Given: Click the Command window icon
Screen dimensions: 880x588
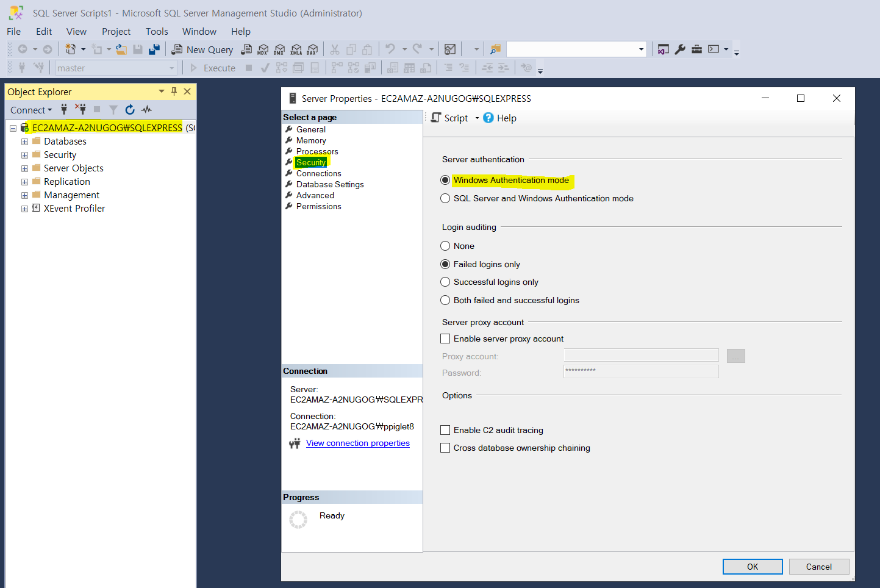Looking at the screenshot, I should (x=714, y=49).
